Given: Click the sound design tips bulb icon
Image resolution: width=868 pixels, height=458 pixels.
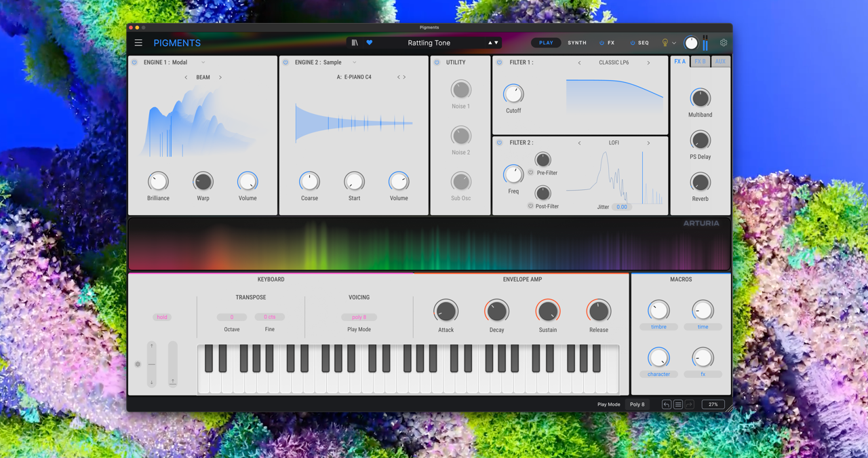Looking at the screenshot, I should pyautogui.click(x=665, y=42).
